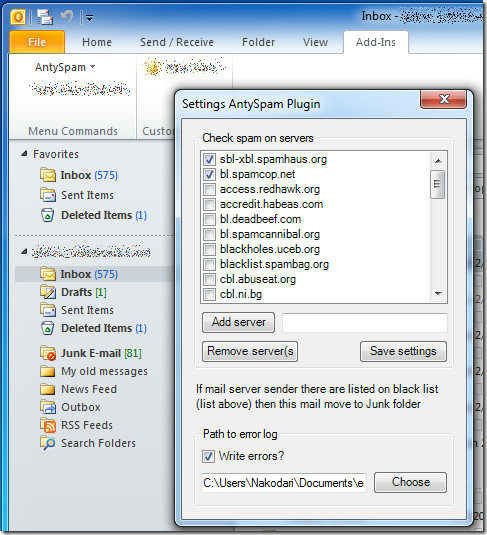
Task: Collapse the mail account folder tree
Action: click(24, 251)
